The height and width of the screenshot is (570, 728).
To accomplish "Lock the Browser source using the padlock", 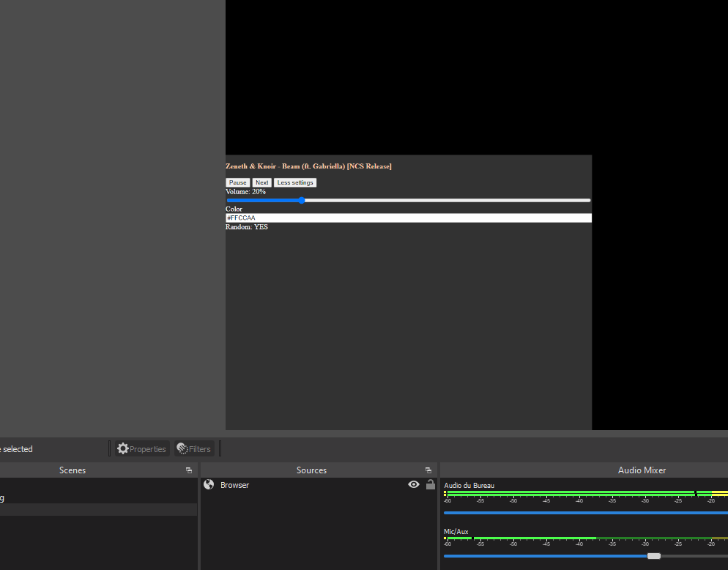I will click(x=430, y=484).
